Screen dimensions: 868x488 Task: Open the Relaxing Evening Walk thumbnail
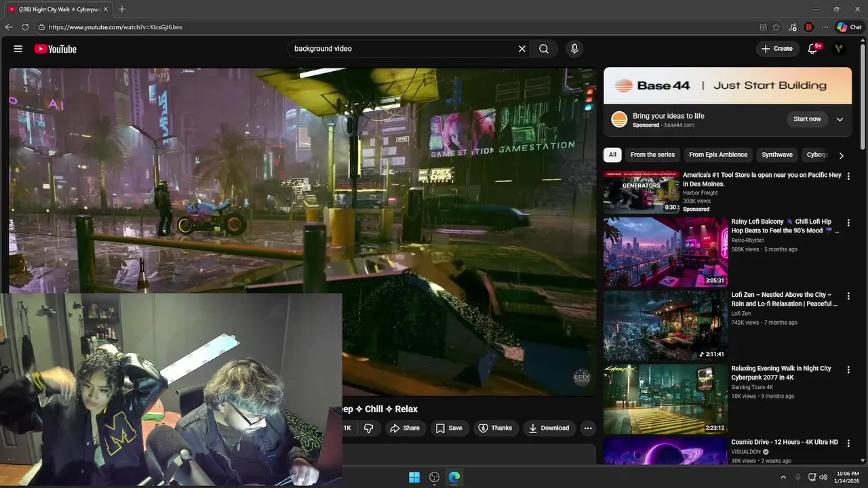665,399
